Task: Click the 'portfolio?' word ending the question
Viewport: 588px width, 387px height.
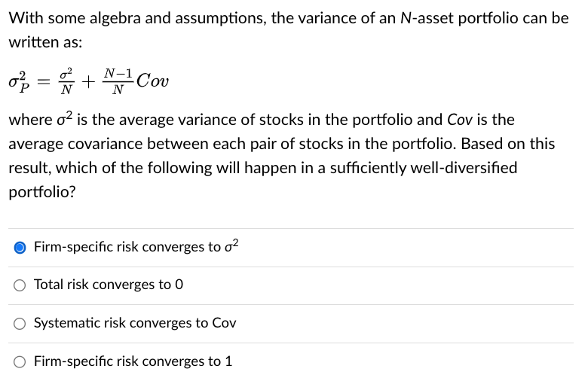Action: click(x=42, y=192)
